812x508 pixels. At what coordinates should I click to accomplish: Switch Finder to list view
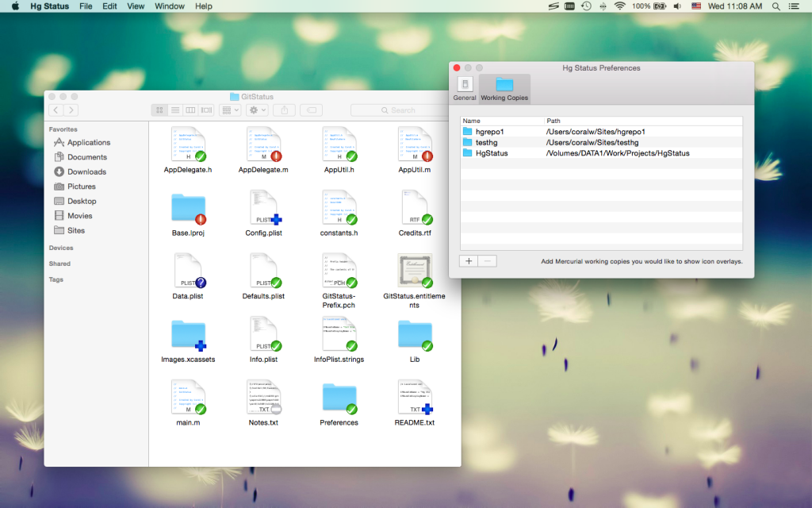click(x=175, y=110)
